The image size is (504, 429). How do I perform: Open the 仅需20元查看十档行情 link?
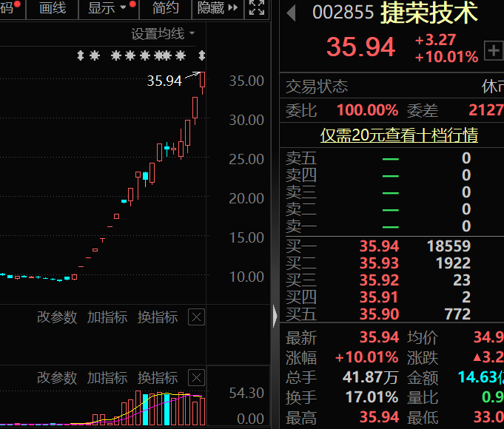tap(399, 135)
